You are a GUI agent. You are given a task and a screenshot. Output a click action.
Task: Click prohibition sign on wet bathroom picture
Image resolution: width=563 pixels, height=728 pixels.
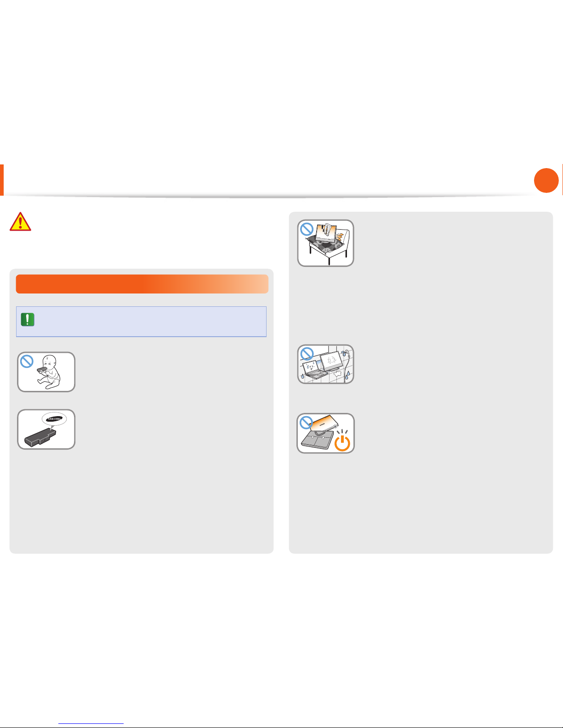pos(306,354)
